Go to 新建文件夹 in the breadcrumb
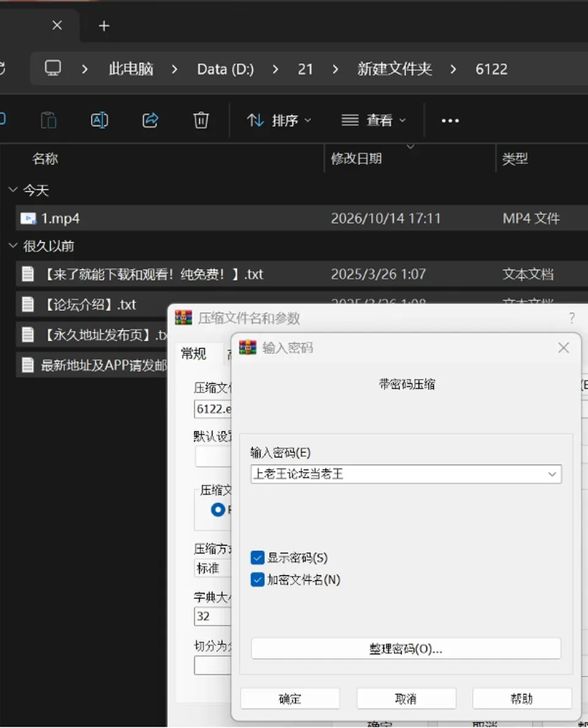 click(x=395, y=69)
